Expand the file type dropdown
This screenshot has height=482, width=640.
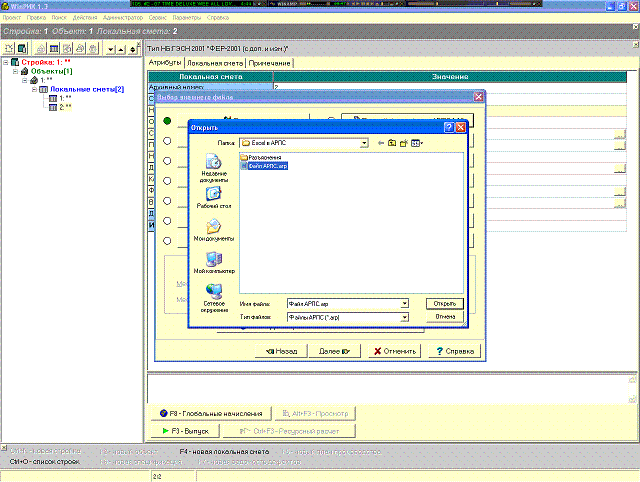(404, 317)
